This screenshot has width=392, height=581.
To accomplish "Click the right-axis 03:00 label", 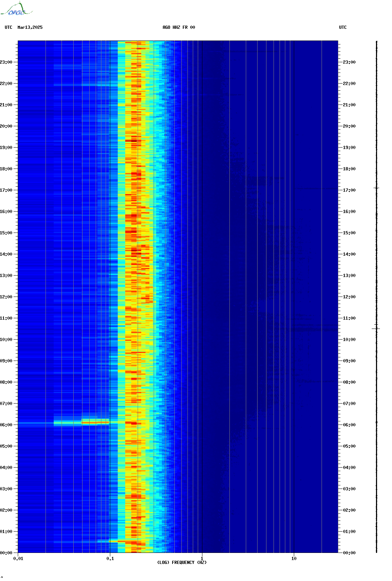I will [349, 489].
